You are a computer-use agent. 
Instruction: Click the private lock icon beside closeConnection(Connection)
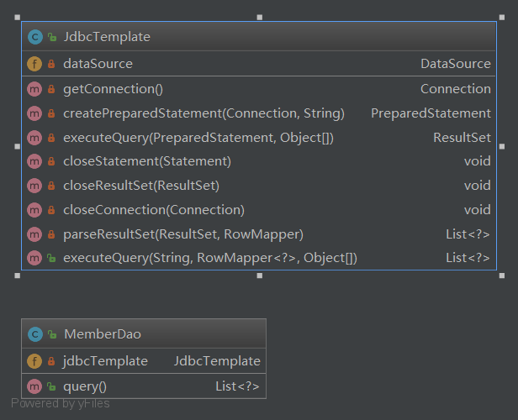point(51,210)
